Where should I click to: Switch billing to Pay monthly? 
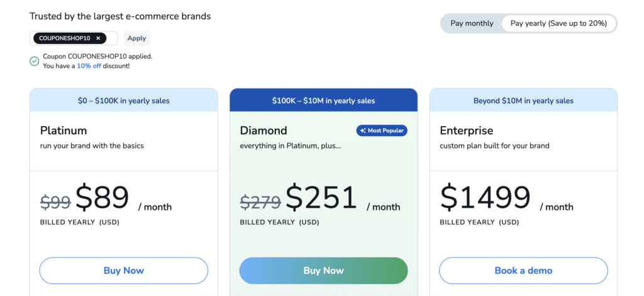472,23
